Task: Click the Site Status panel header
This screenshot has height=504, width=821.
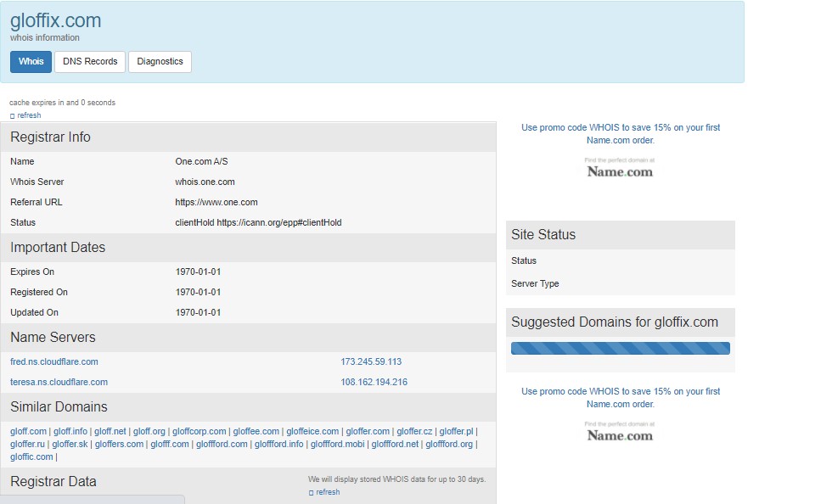Action: click(621, 235)
